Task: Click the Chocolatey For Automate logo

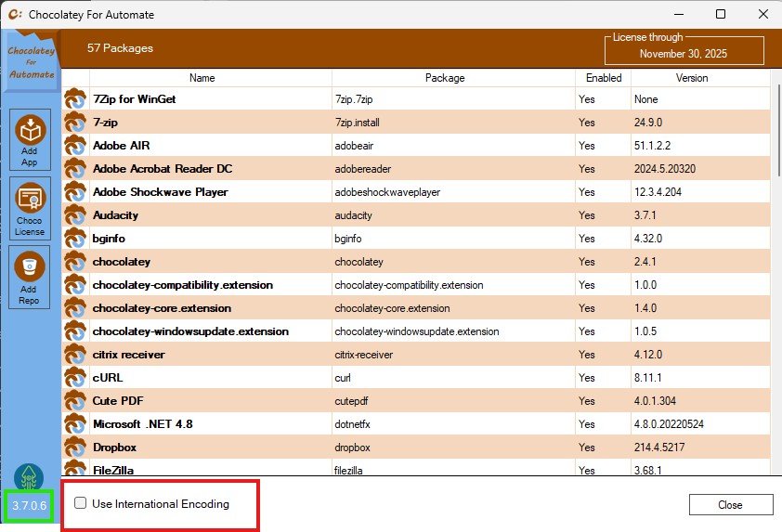Action: [31, 62]
